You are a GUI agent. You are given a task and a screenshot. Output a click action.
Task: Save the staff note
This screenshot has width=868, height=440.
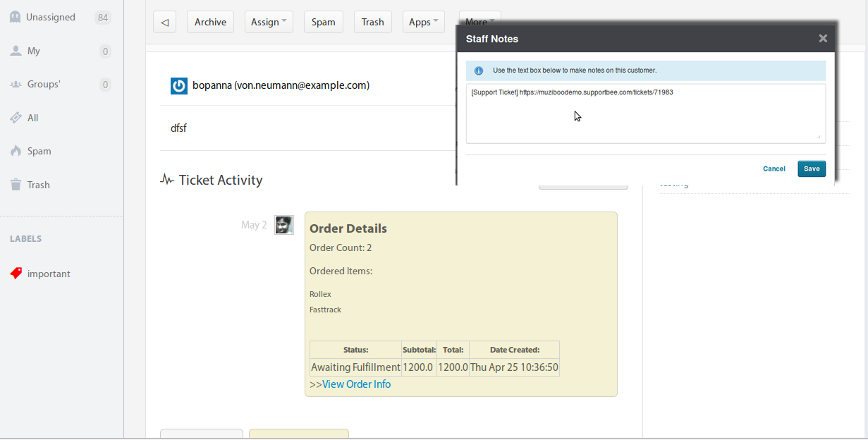(812, 169)
